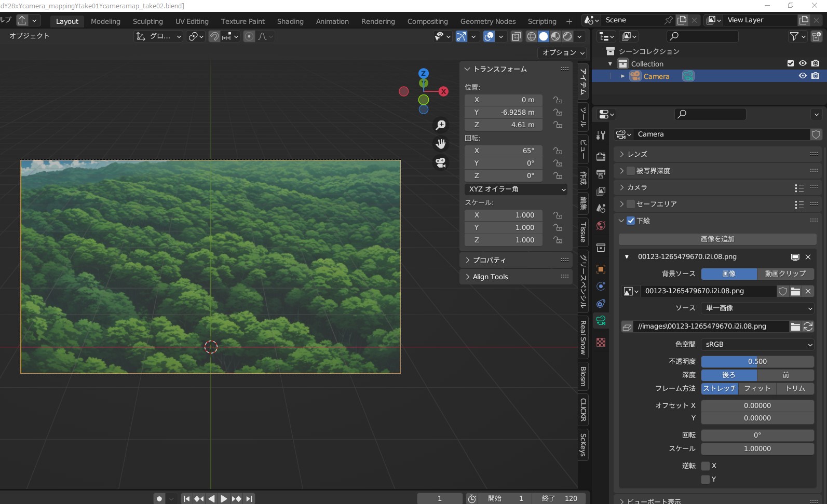
Task: Switch to the Shading workspace tab
Action: 290,21
